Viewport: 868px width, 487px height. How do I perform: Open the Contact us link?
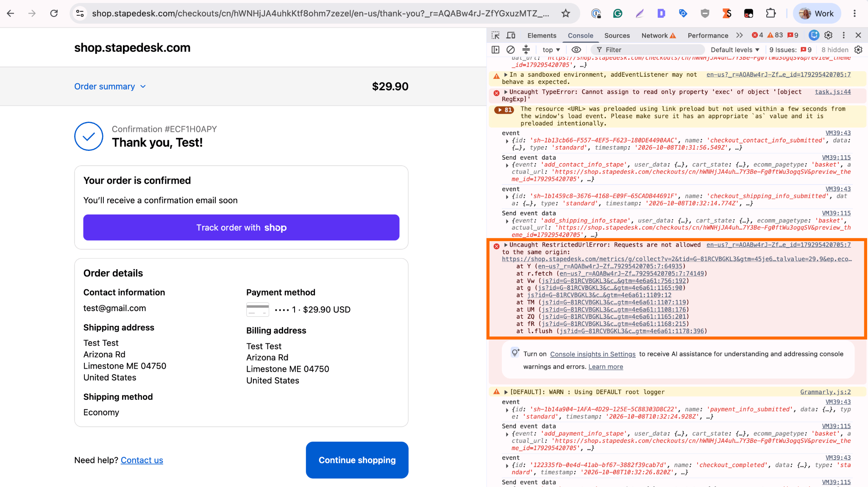142,460
